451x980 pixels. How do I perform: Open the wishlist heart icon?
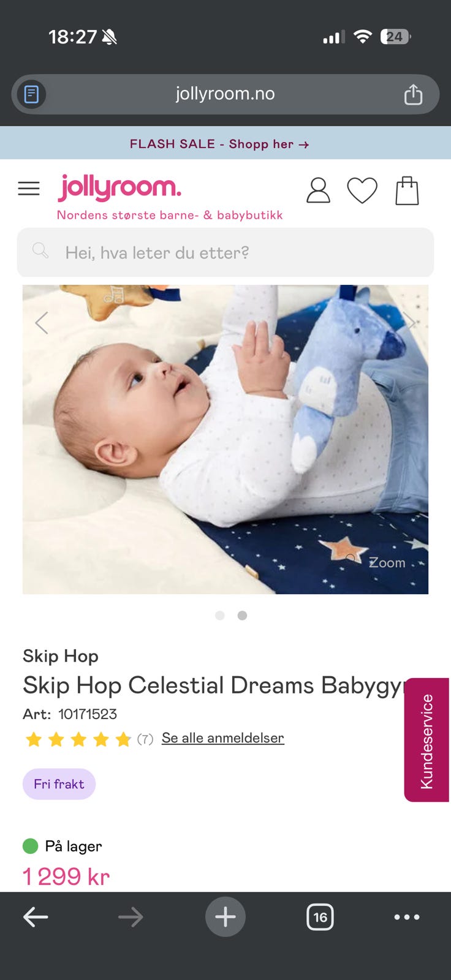coord(362,190)
